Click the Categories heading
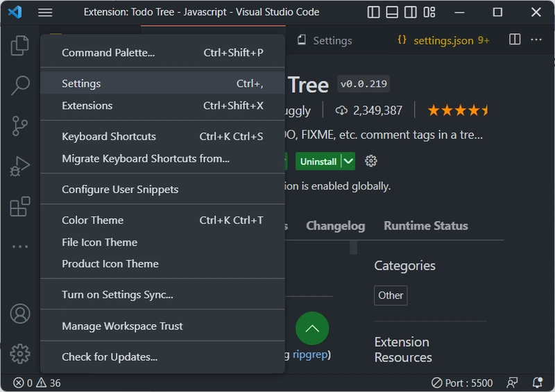 (404, 266)
